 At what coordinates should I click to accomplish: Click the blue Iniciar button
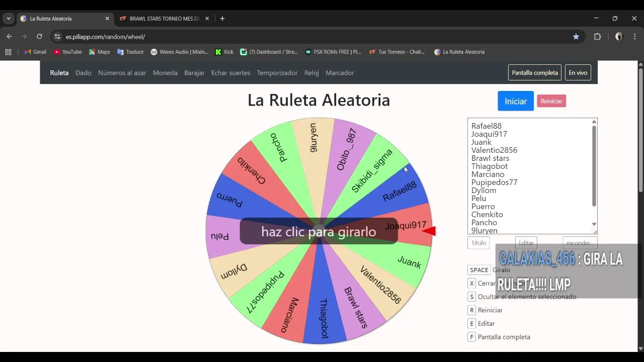point(516,101)
